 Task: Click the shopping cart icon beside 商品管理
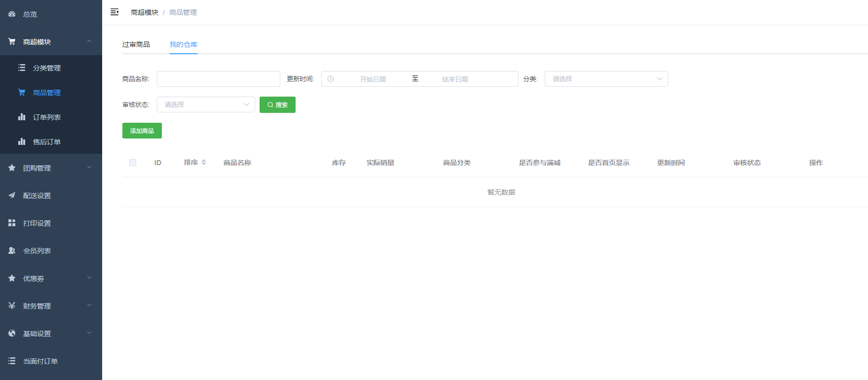(x=22, y=93)
